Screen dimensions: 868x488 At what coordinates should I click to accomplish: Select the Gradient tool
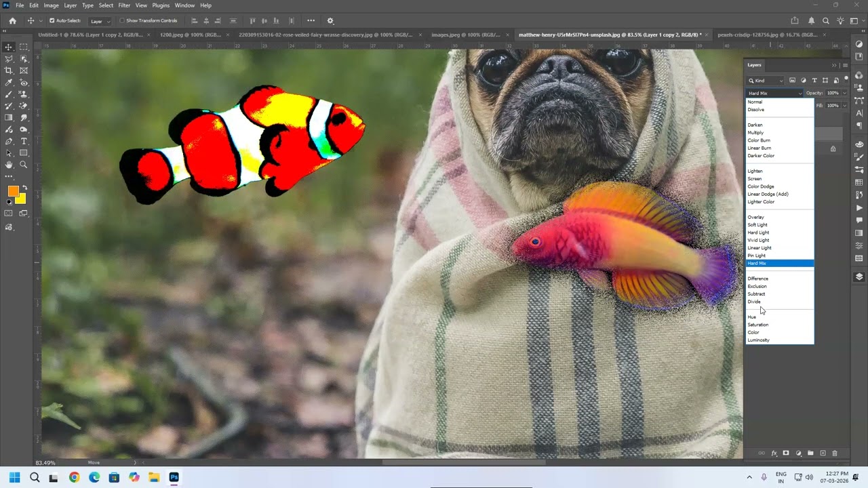[x=9, y=118]
